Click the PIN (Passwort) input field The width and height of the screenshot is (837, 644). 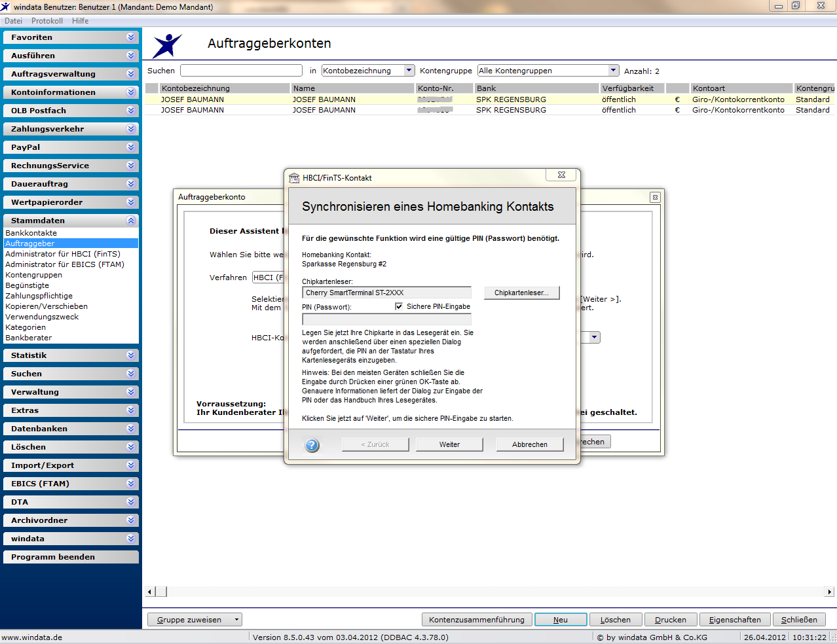386,319
